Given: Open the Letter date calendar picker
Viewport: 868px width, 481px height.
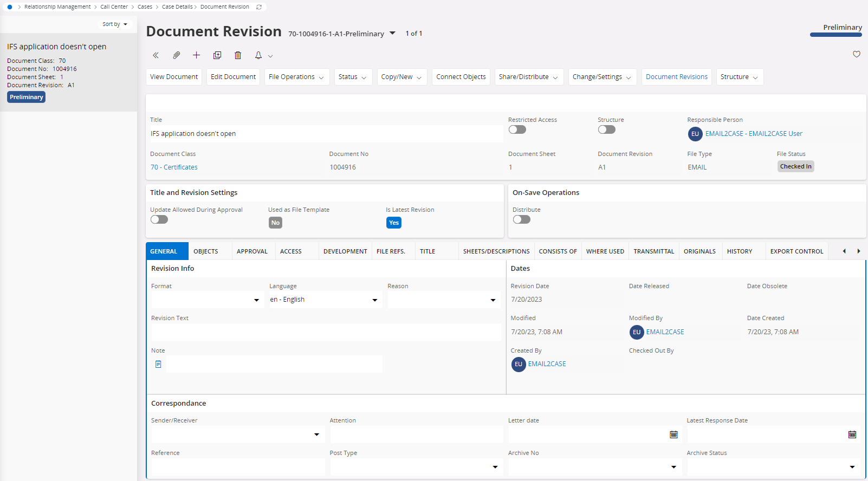Looking at the screenshot, I should pos(673,434).
